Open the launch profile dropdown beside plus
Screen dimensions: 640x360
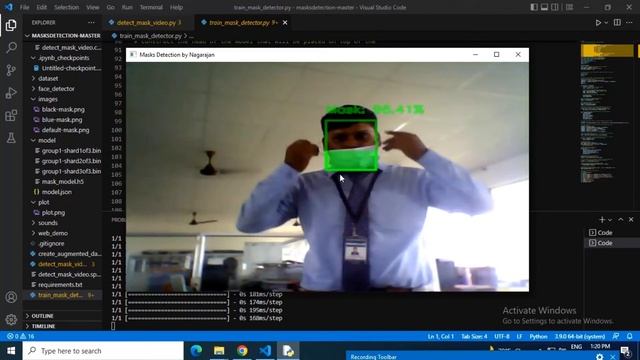click(610, 220)
